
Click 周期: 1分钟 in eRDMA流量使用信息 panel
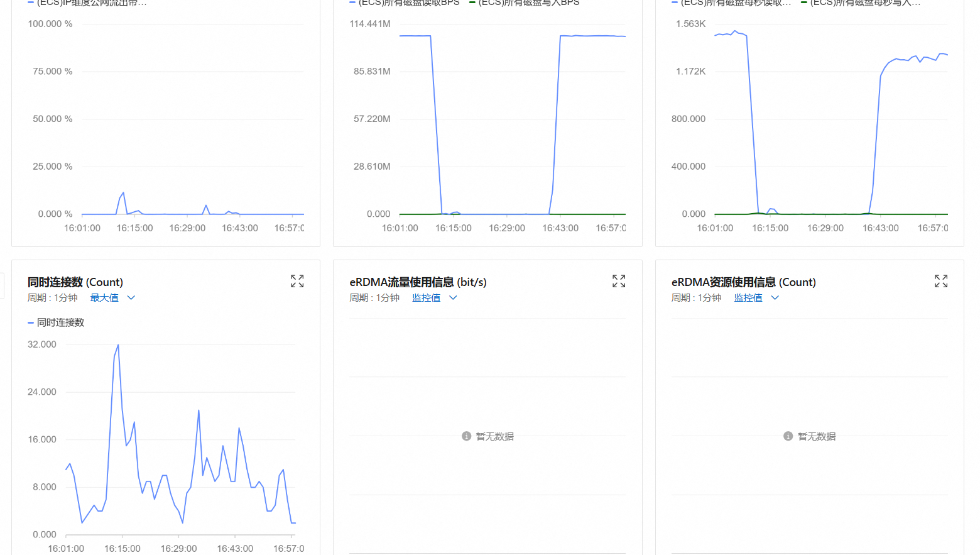click(374, 298)
